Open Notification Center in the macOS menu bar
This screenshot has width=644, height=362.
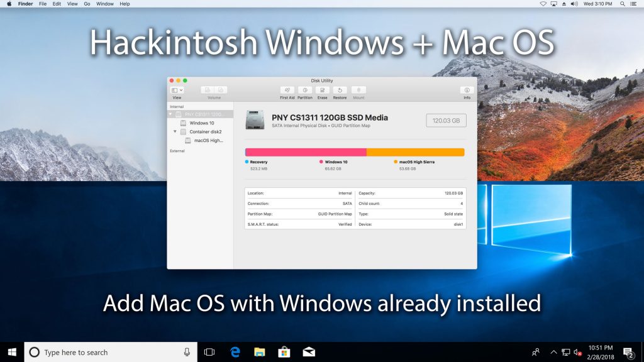pos(633,4)
